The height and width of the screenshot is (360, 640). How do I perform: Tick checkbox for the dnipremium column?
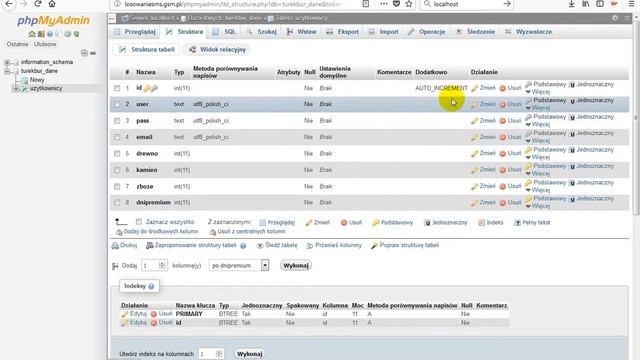coord(117,202)
